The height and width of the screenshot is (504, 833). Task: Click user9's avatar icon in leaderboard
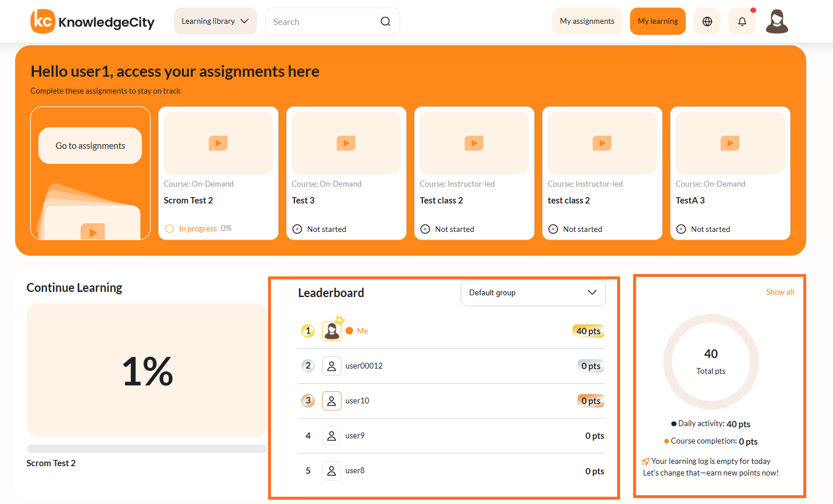click(332, 435)
